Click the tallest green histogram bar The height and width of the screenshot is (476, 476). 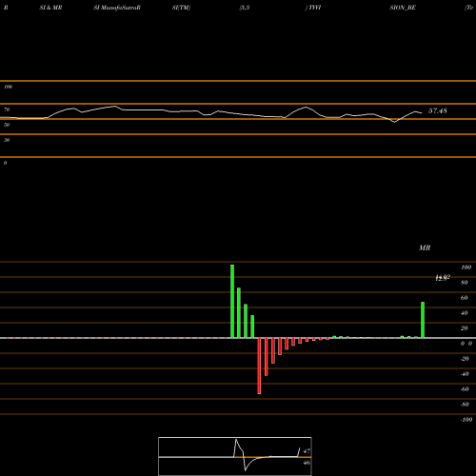click(232, 301)
